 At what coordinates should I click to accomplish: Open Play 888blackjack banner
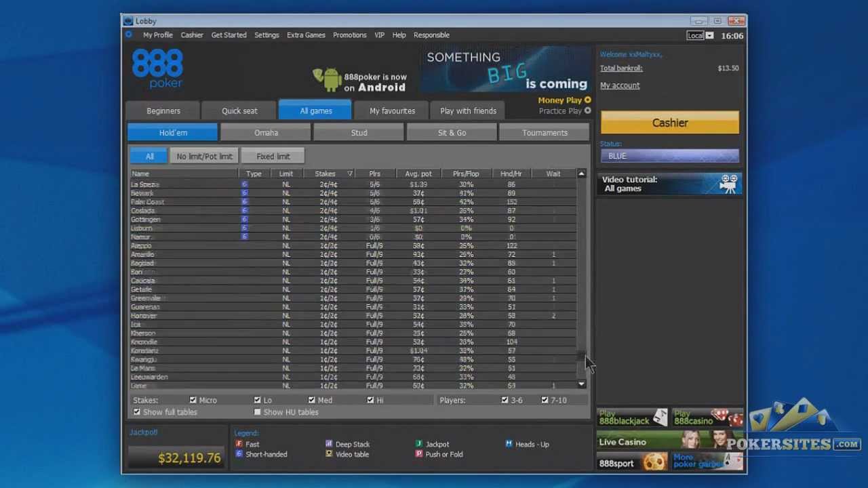pyautogui.click(x=632, y=418)
